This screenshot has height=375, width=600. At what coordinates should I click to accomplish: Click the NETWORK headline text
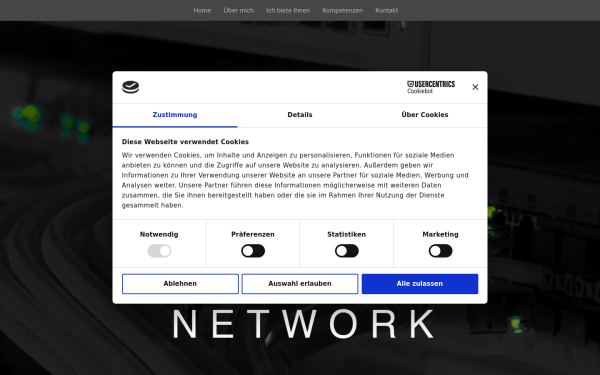pyautogui.click(x=304, y=324)
